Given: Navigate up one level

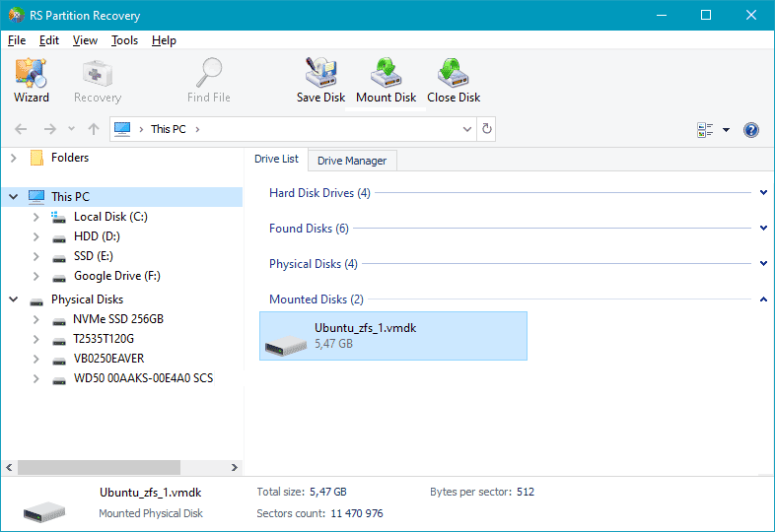Looking at the screenshot, I should [94, 129].
